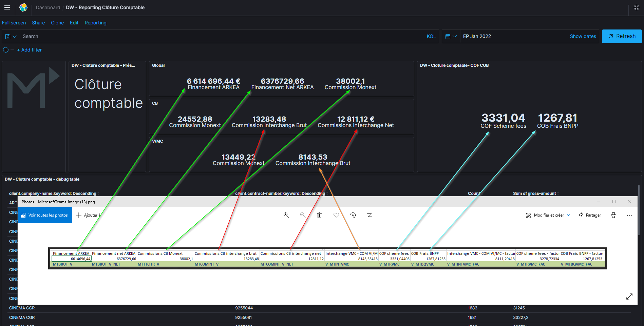Select the crop tool in Photos
The image size is (644, 326).
click(x=370, y=215)
